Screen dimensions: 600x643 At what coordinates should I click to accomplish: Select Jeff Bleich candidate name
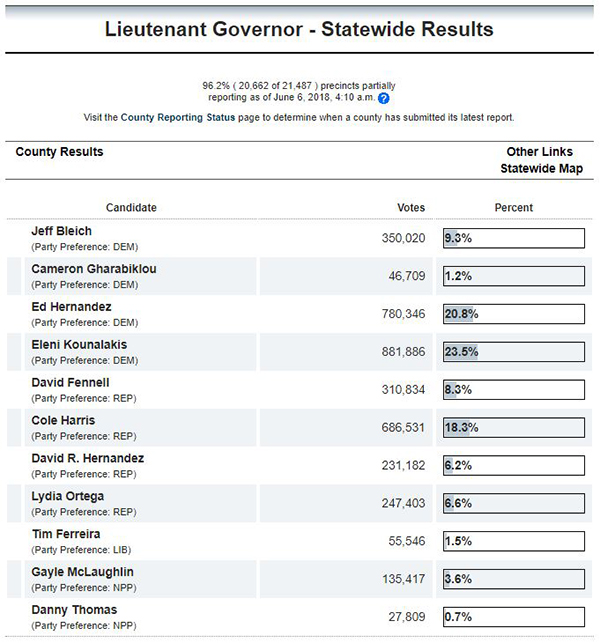click(62, 231)
